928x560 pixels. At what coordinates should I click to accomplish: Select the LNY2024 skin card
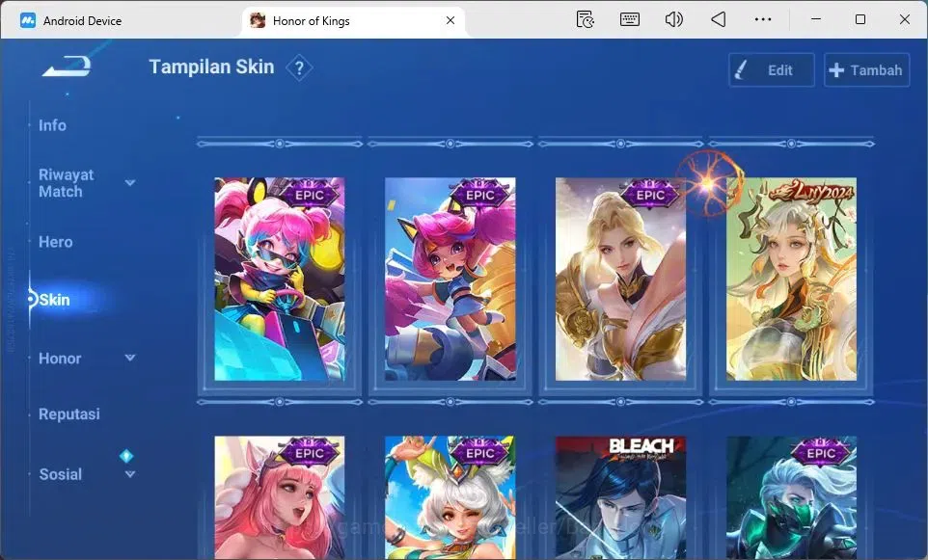click(791, 280)
